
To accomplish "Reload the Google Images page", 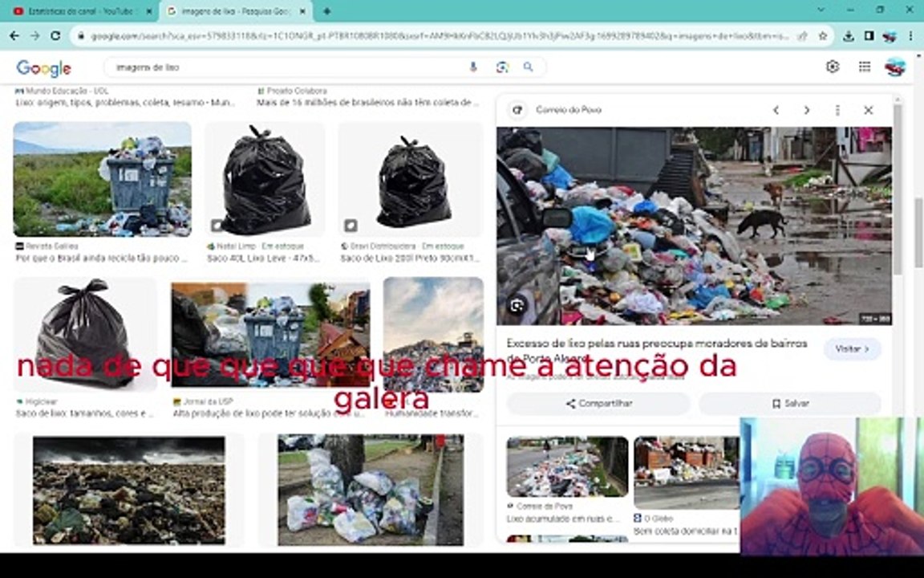I will coord(55,36).
